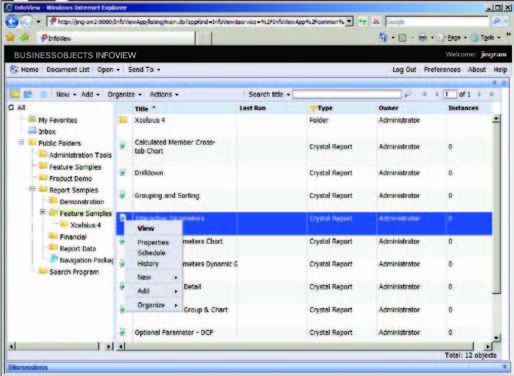Image resolution: width=514 pixels, height=376 pixels.
Task: Click the Drilldown report icon
Action: [123, 173]
